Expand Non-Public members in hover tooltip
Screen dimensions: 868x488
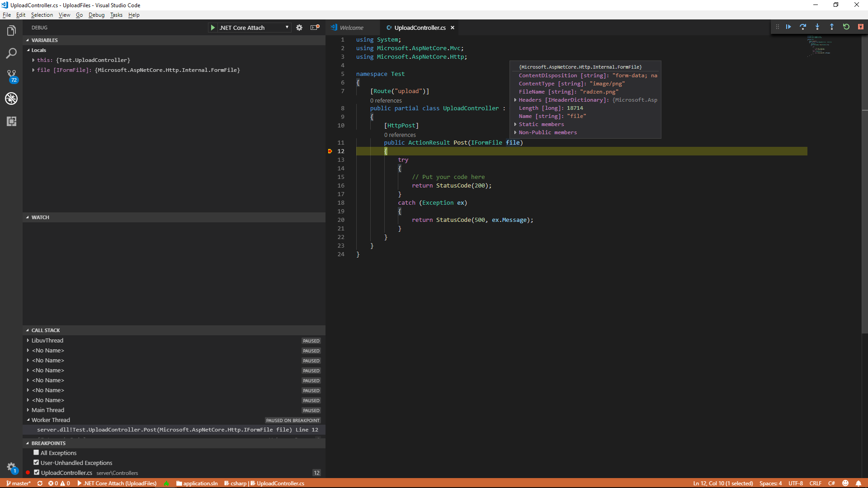[515, 132]
